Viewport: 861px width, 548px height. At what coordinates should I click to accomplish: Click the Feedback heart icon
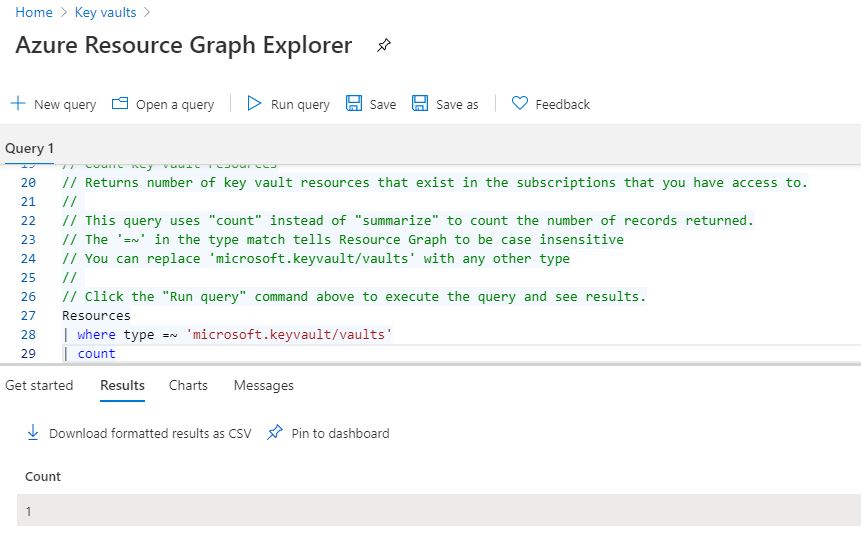point(519,103)
